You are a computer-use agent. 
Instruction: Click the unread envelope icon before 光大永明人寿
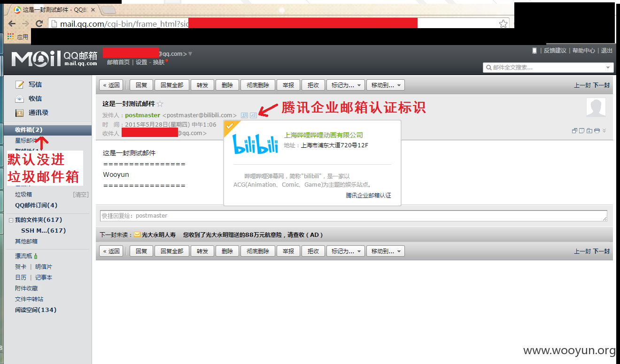tap(137, 235)
